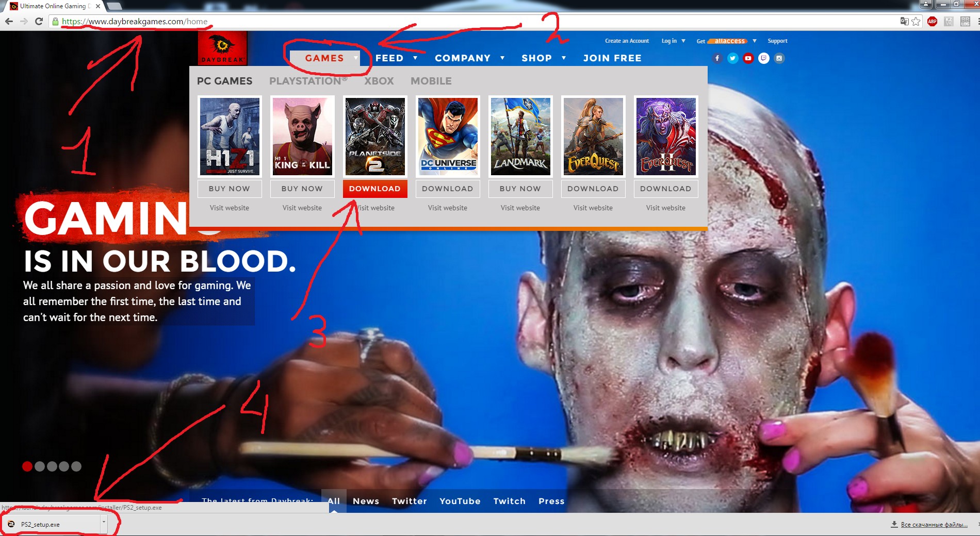The width and height of the screenshot is (980, 536).
Task: Click the browser forward arrow
Action: coord(24,21)
